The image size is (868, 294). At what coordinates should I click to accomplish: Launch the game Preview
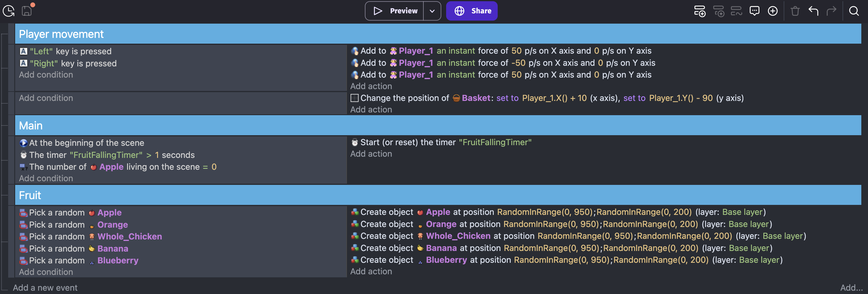[395, 11]
